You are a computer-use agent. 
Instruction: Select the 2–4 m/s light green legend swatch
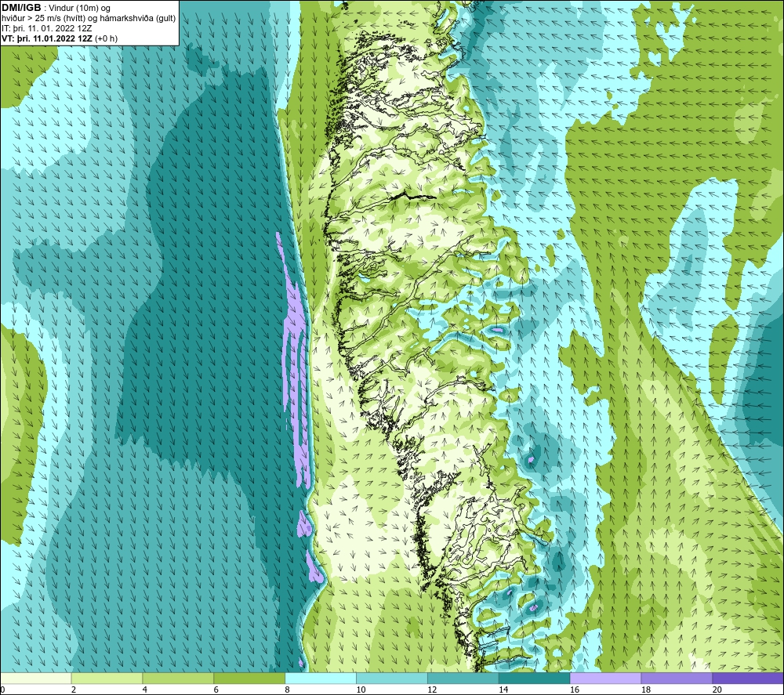107,679
